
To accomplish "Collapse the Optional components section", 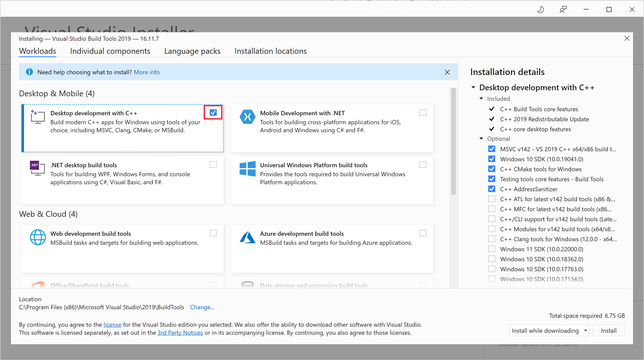I will click(x=481, y=139).
